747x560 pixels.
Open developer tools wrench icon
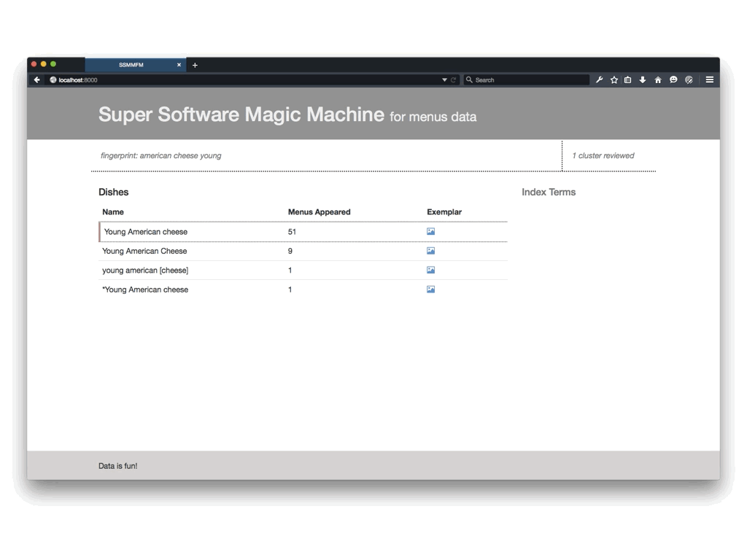(600, 80)
